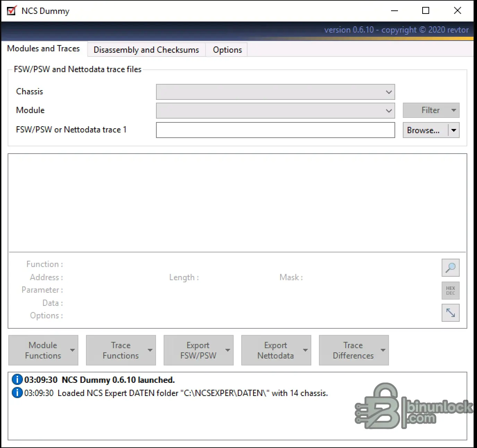
Task: Click inside the empty trace list area
Action: pyautogui.click(x=237, y=203)
